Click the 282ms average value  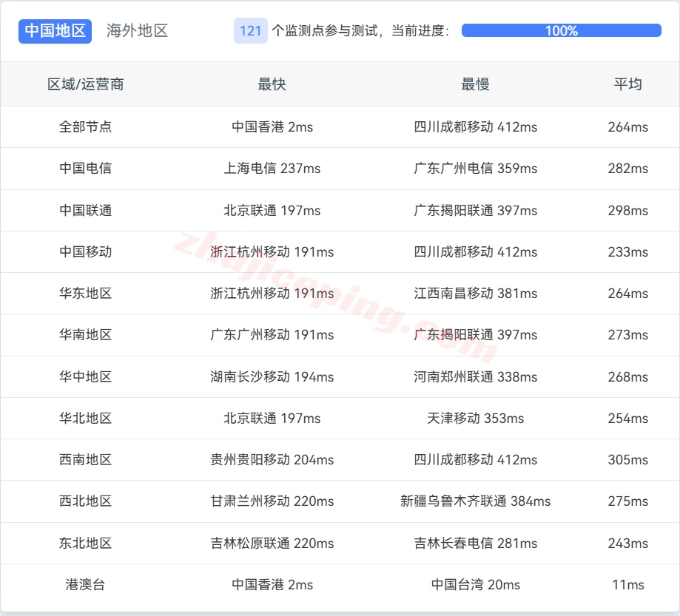coord(628,168)
